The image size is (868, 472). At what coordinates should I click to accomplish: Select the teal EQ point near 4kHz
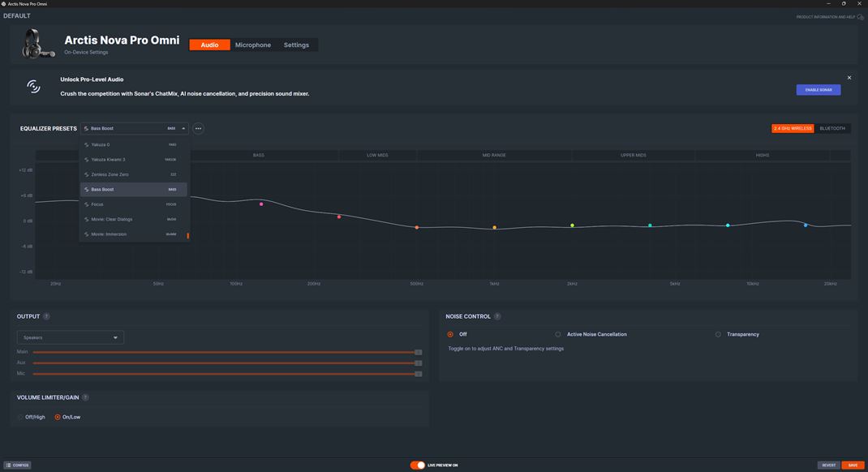point(650,225)
